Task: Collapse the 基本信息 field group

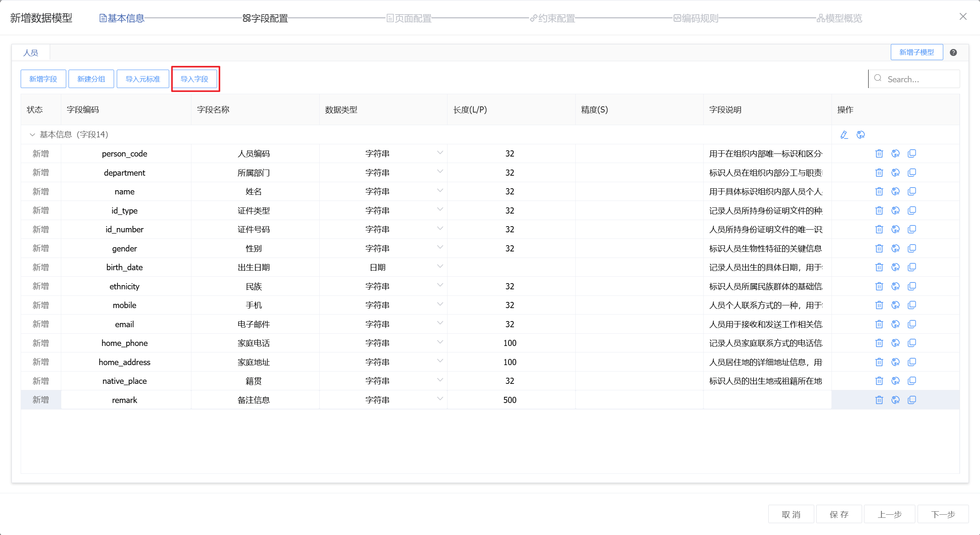Action: 33,135
